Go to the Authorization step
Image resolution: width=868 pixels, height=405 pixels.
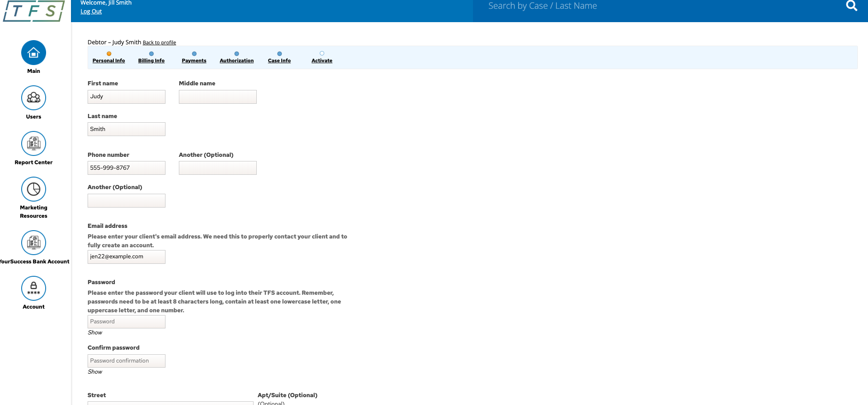(x=236, y=60)
